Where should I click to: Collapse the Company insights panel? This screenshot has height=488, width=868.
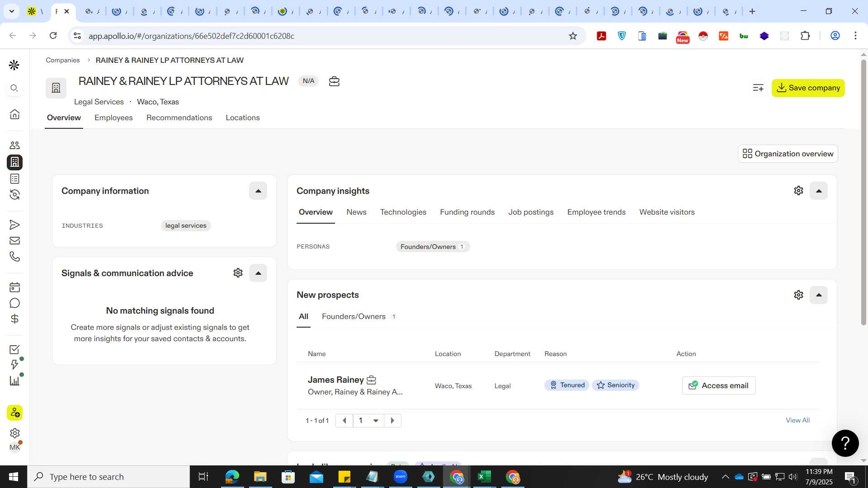[818, 191]
